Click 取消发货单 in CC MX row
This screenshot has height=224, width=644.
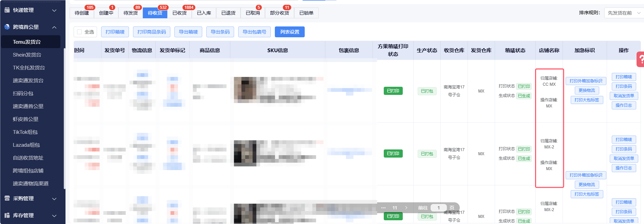click(624, 96)
